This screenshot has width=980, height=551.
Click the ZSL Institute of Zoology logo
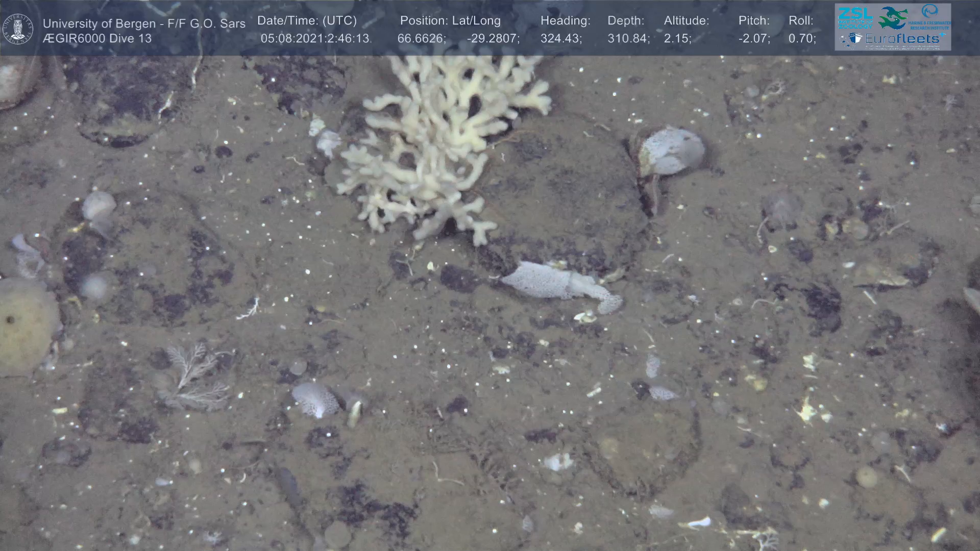(854, 17)
